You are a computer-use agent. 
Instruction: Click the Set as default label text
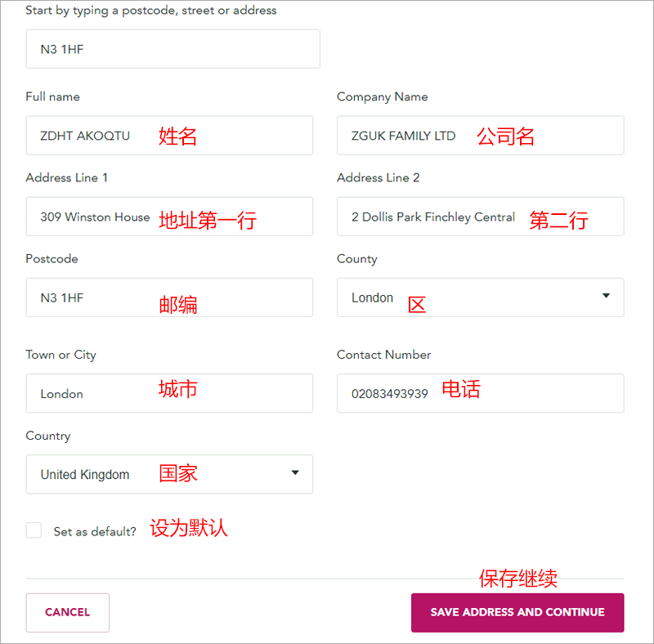[95, 531]
